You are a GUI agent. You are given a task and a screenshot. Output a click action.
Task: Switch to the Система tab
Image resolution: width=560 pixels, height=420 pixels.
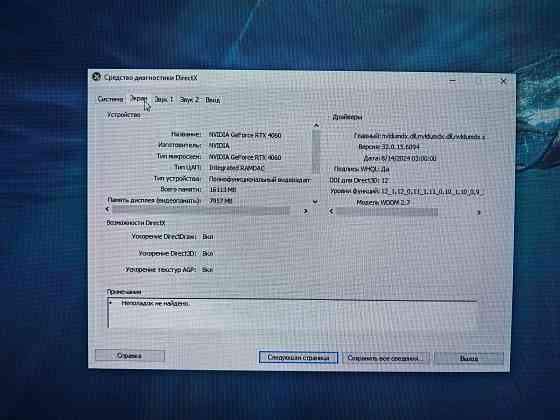click(110, 99)
